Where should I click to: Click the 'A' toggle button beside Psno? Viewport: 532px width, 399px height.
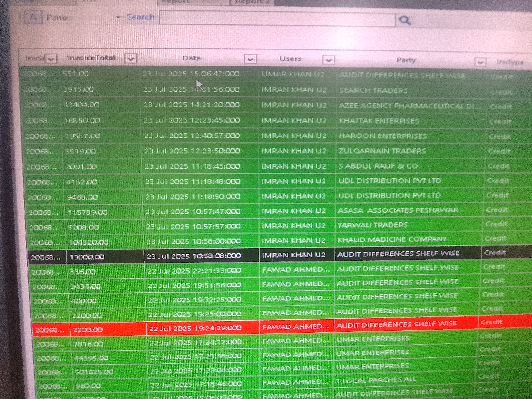pos(33,17)
